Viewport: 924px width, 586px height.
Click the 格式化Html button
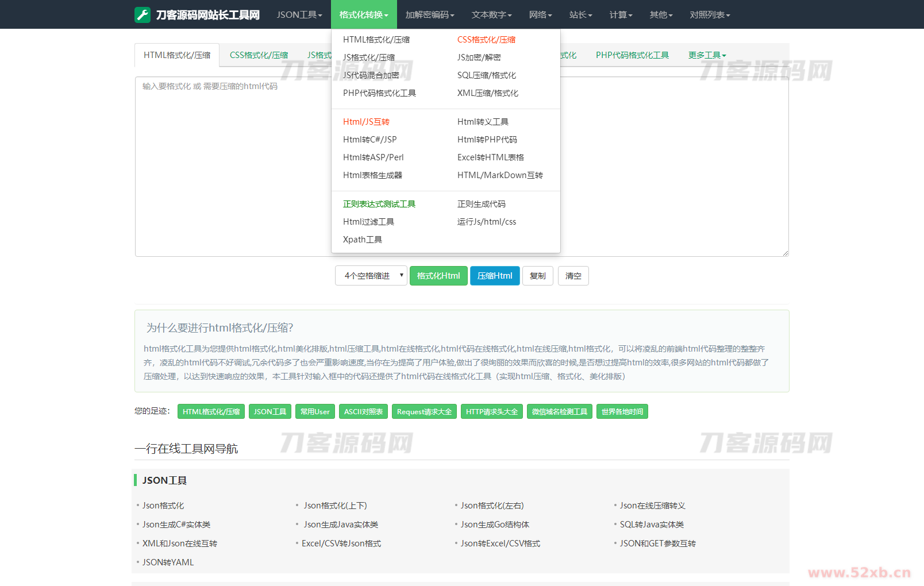click(x=438, y=276)
